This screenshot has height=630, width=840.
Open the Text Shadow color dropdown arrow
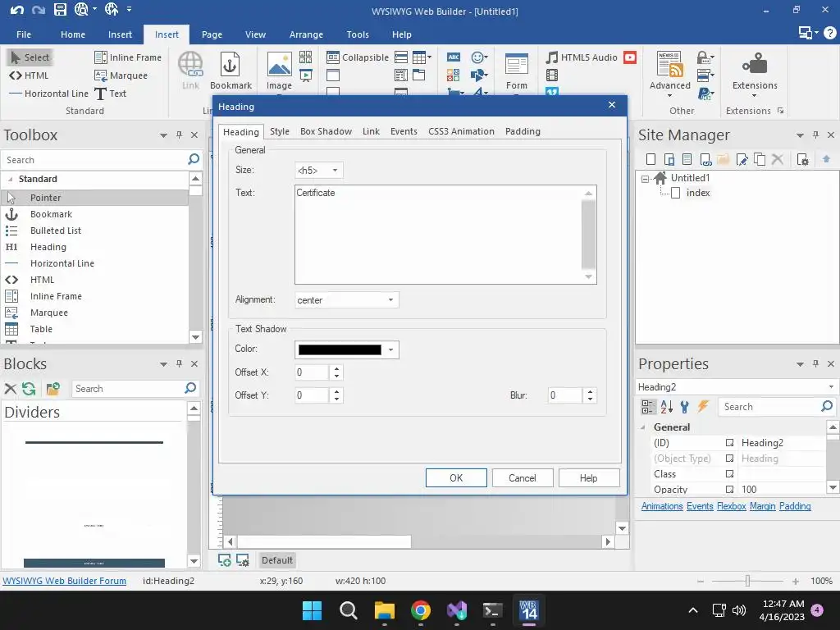[391, 349]
